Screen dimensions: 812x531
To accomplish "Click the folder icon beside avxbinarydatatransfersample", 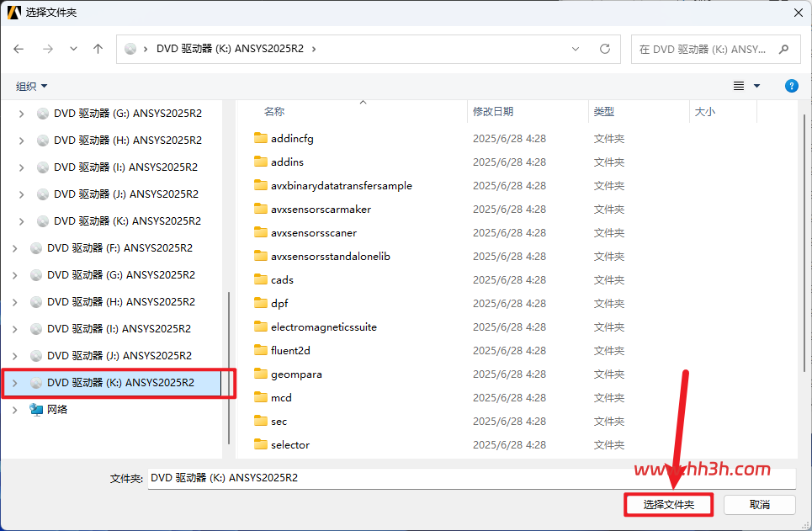I will point(261,185).
